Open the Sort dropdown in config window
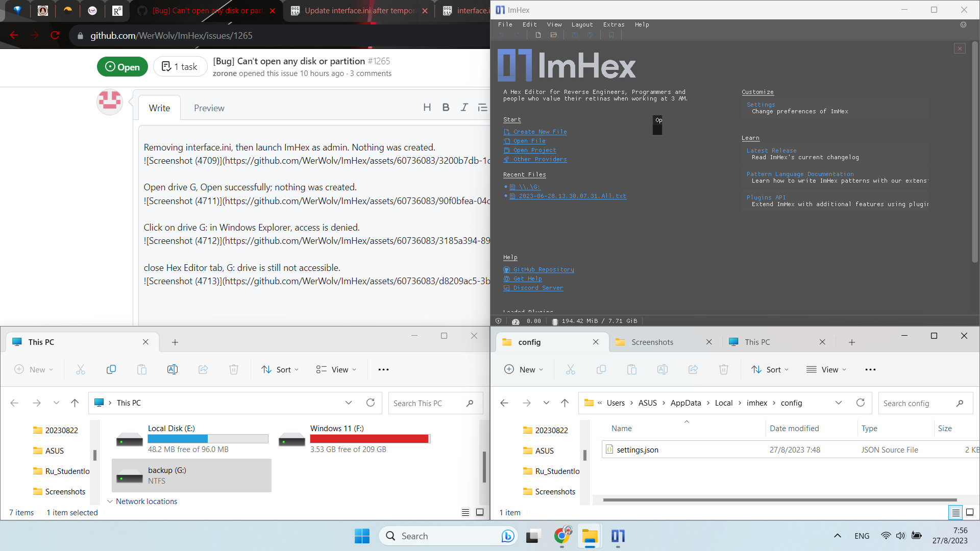980x551 pixels. point(770,369)
